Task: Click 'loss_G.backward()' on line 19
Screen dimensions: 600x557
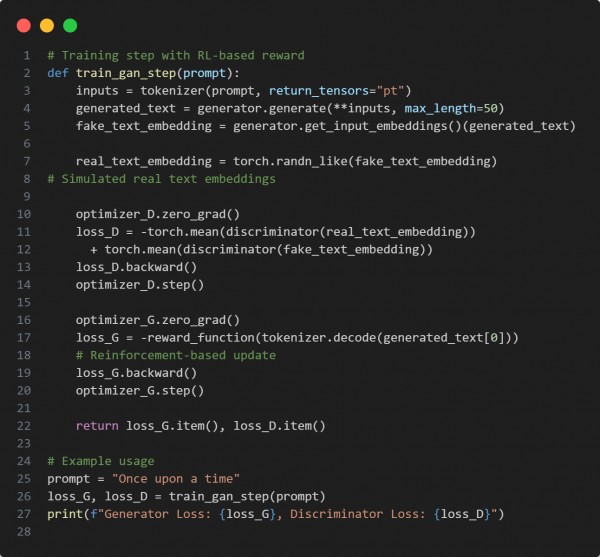Action: click(136, 373)
